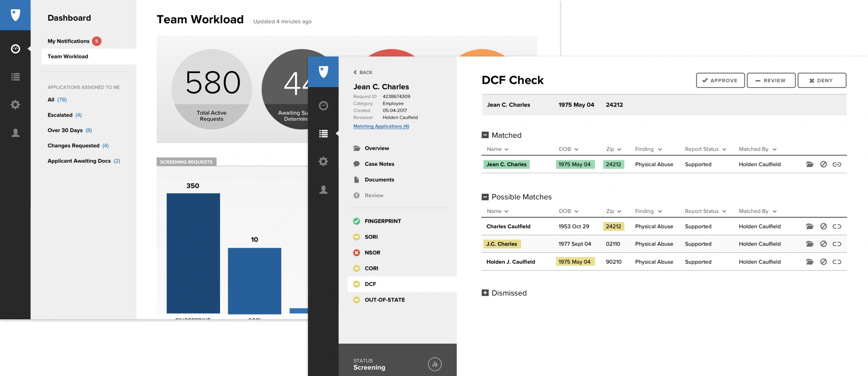The height and width of the screenshot is (376, 868).
Task: Open the settings gear in Dashboard window sidebar
Action: [x=15, y=105]
